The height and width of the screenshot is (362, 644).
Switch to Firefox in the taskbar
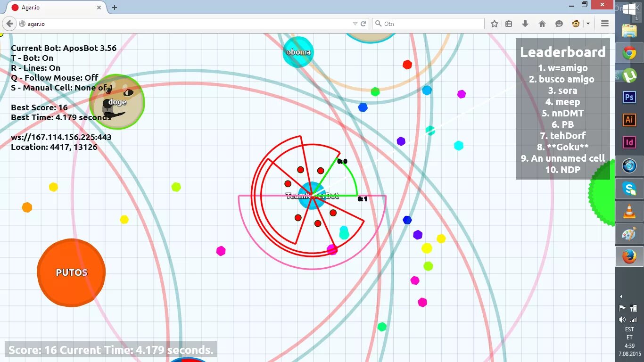(x=629, y=256)
